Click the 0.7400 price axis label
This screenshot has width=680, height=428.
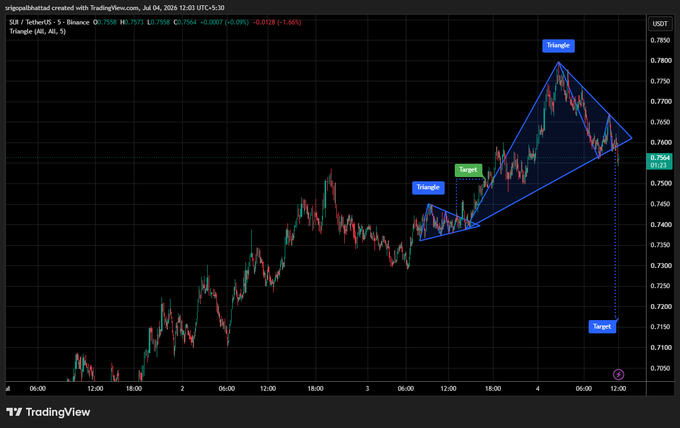tap(660, 225)
